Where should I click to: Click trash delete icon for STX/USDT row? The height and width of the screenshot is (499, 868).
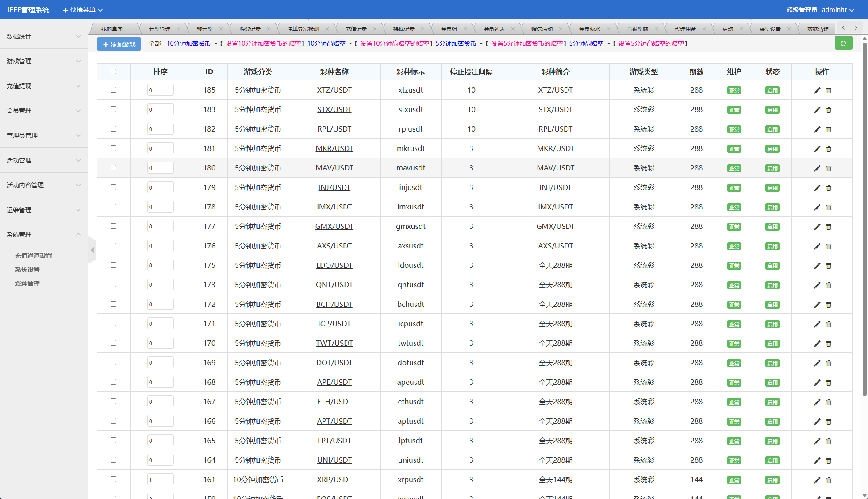[x=829, y=110]
